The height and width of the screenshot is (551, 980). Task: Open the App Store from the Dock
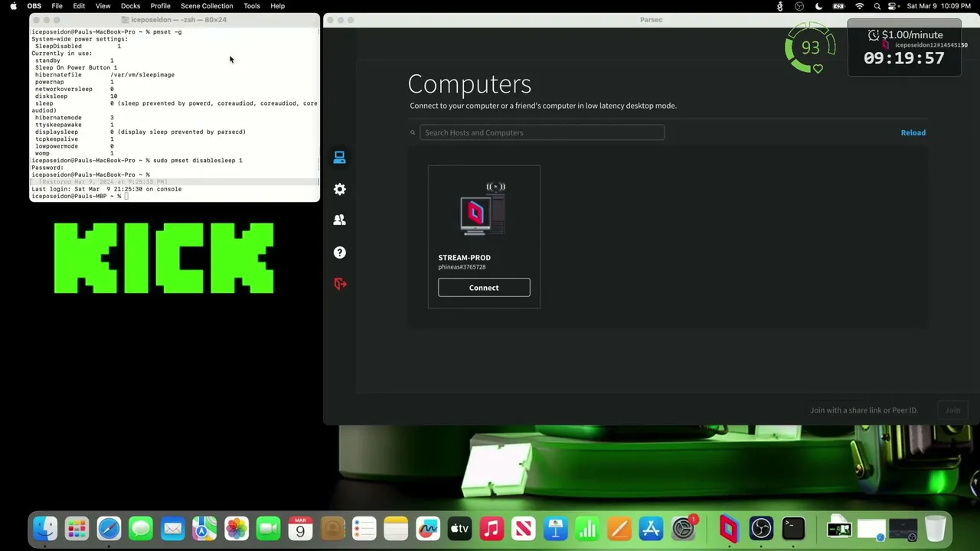click(x=651, y=529)
